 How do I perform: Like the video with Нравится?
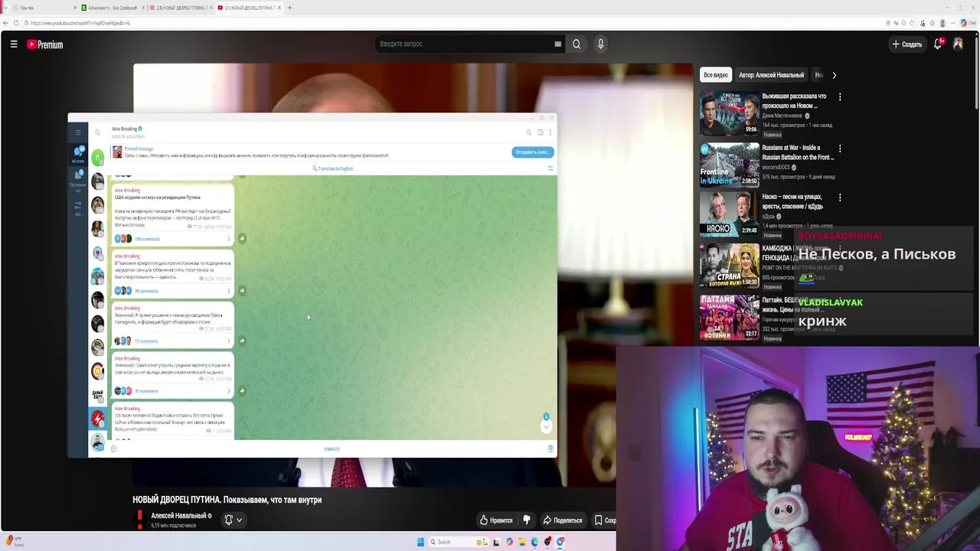pyautogui.click(x=496, y=520)
